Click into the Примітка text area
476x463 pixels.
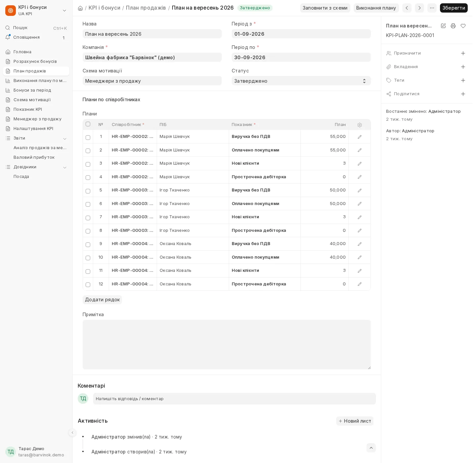point(227,345)
